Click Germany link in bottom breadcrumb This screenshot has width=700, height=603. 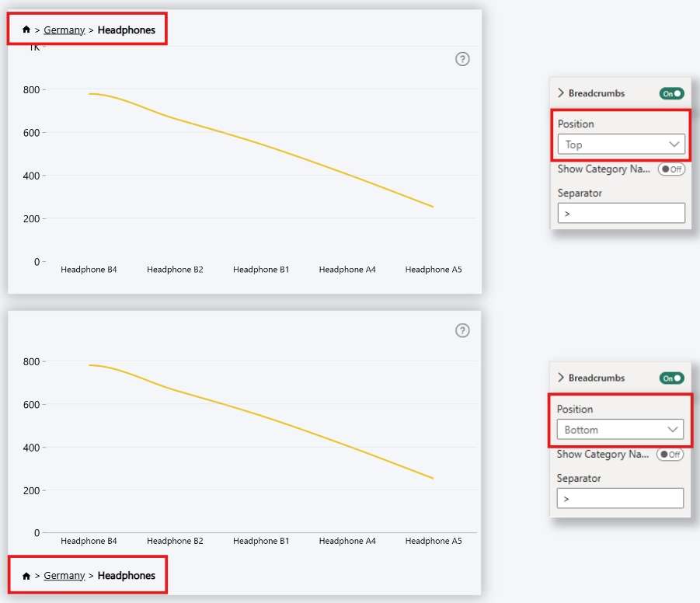pos(64,575)
